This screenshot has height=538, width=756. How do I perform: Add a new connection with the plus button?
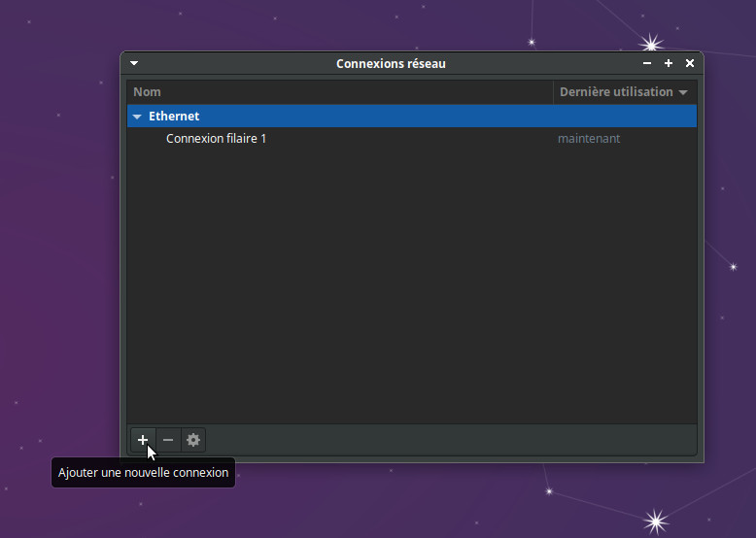pyautogui.click(x=143, y=440)
